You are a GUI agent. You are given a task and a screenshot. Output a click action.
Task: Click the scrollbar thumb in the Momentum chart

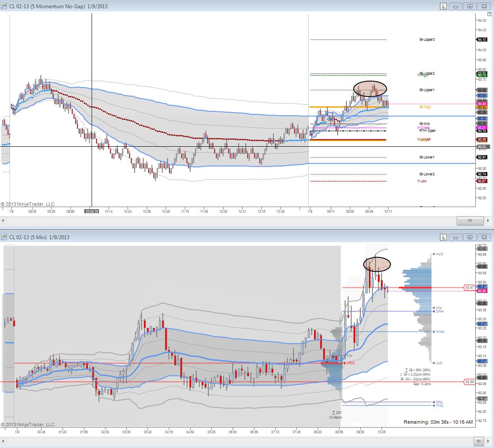(470, 221)
